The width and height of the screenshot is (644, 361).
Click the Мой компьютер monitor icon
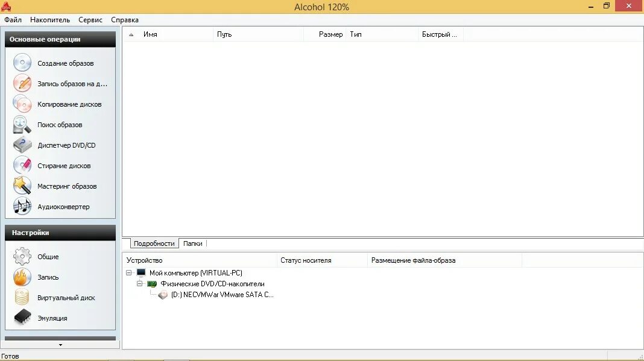141,272
